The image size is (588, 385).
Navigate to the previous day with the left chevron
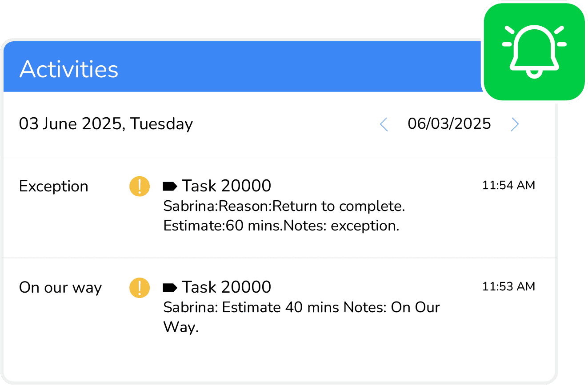tap(384, 124)
